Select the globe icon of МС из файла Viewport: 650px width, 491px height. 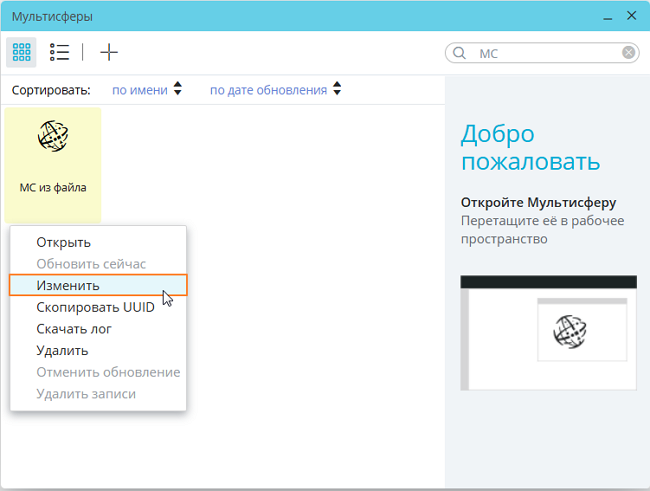tap(53, 136)
